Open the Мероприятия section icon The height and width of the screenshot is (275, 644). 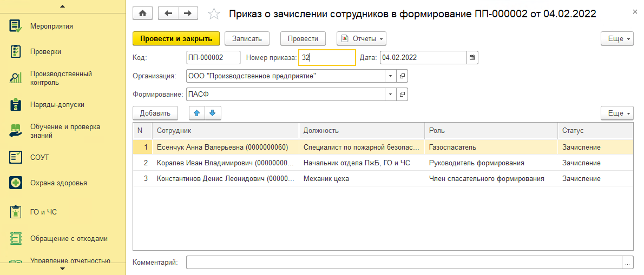[16, 26]
